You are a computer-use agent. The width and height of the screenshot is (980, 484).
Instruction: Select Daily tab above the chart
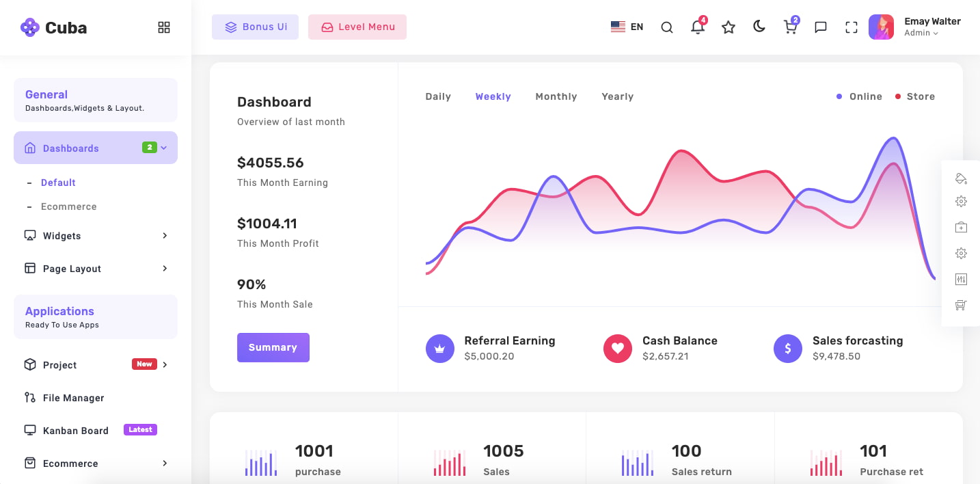438,96
